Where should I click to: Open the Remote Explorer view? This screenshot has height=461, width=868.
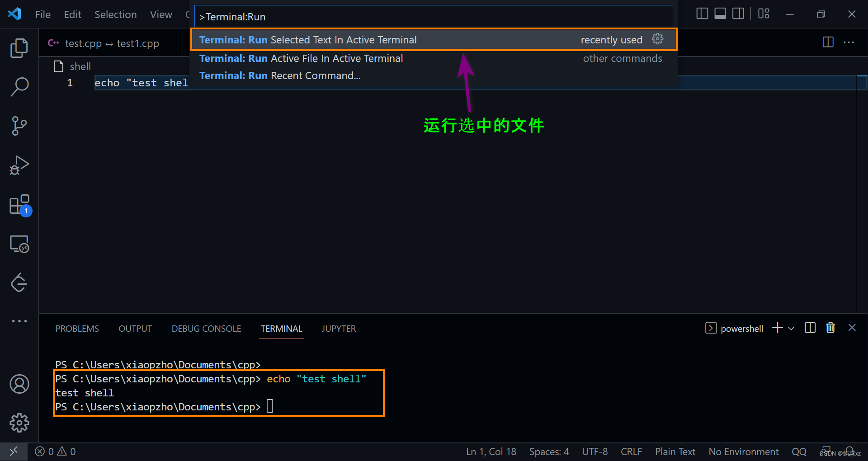tap(19, 245)
